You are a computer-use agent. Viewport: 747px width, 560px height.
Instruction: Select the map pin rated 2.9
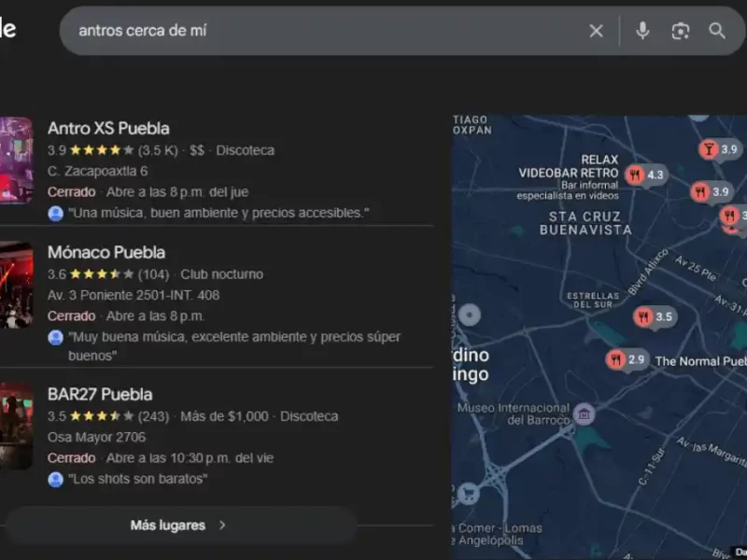click(627, 359)
